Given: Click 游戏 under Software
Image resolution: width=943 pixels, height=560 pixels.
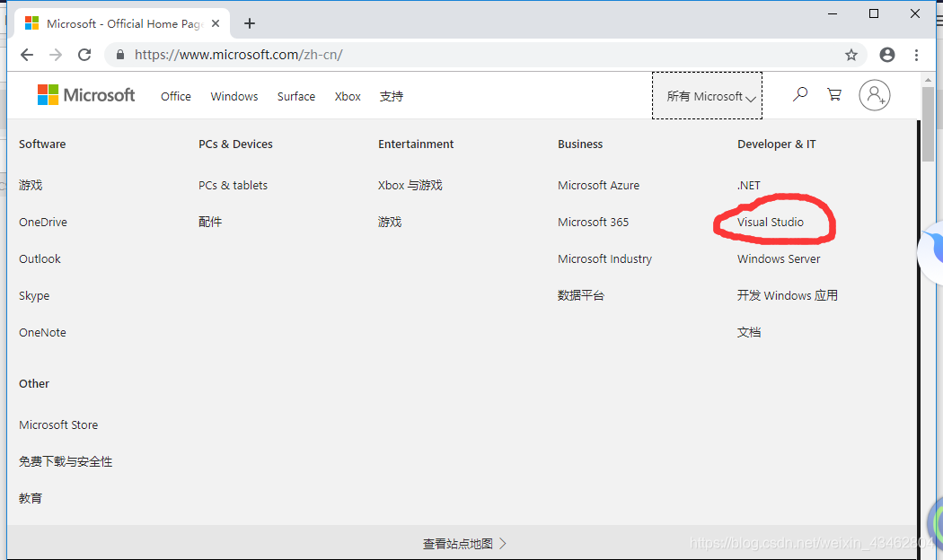Looking at the screenshot, I should point(31,185).
